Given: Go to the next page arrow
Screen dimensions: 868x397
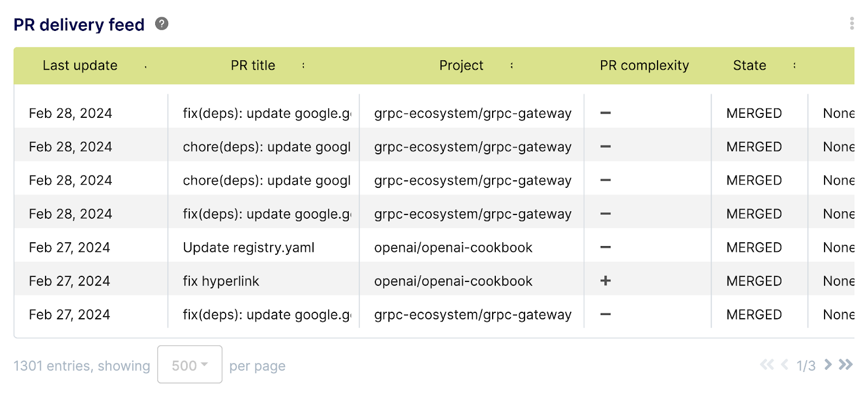Looking at the screenshot, I should pos(828,364).
